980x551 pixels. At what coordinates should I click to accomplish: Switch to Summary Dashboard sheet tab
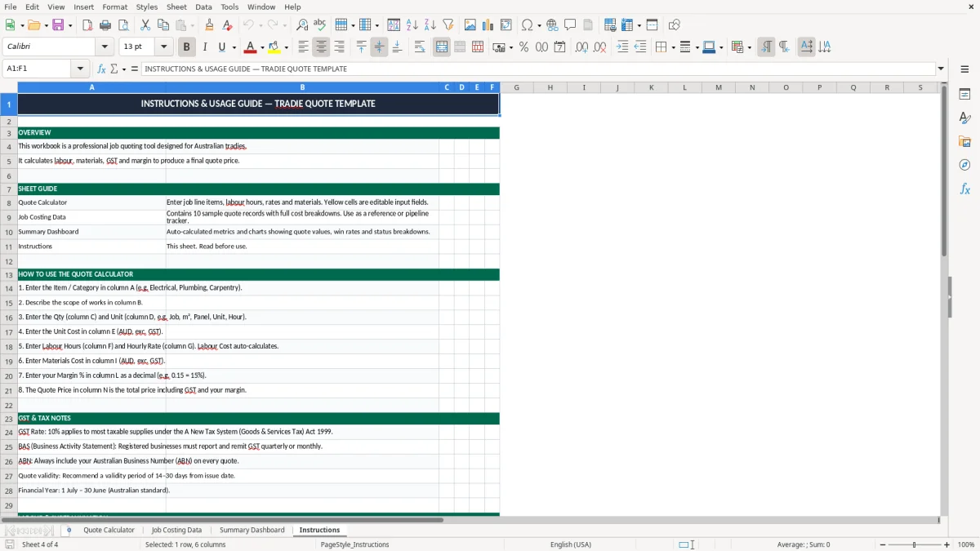click(252, 530)
